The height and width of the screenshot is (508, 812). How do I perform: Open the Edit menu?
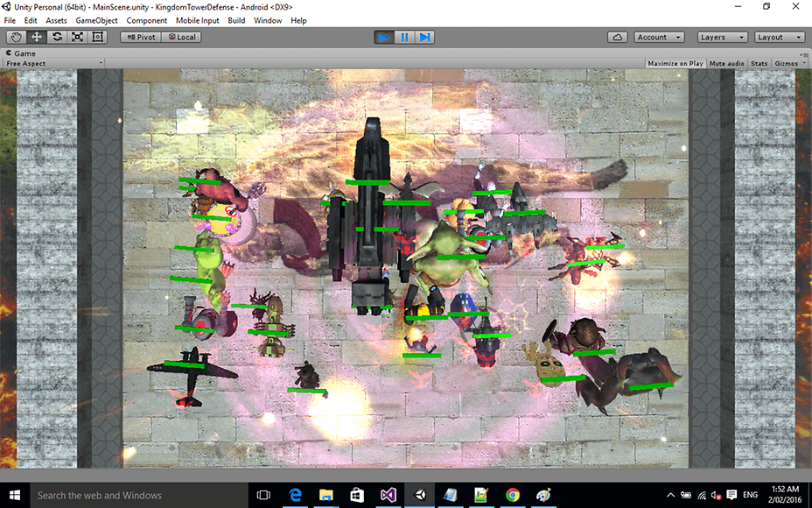(31, 21)
